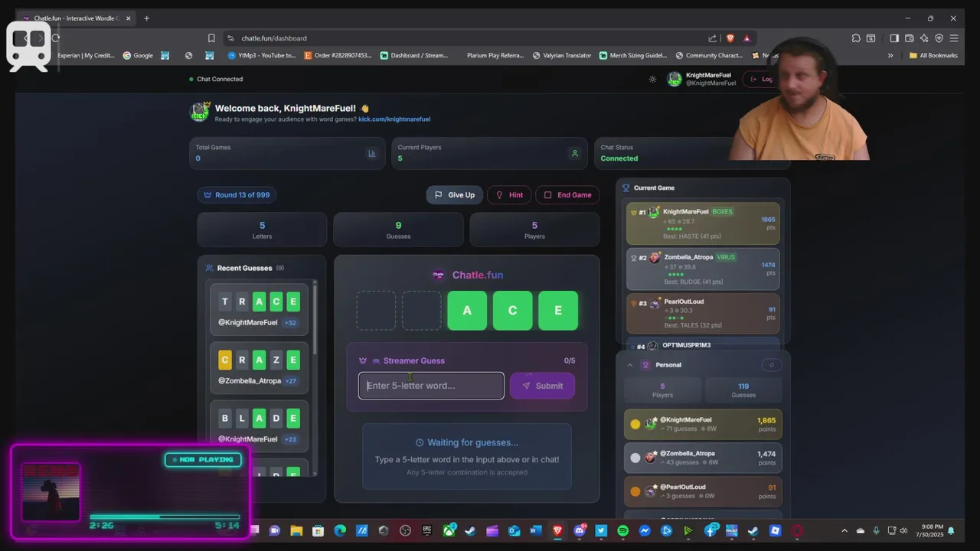980x551 pixels.
Task: Click the album art thumbnail in Now Playing
Action: [x=51, y=492]
